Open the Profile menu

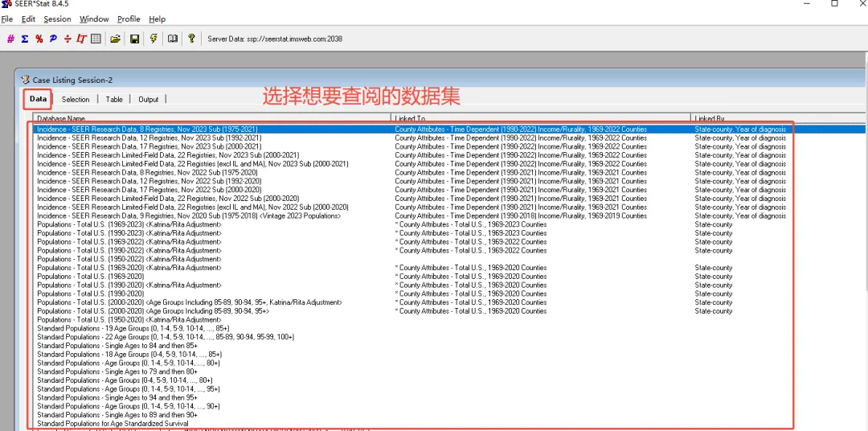pyautogui.click(x=129, y=18)
